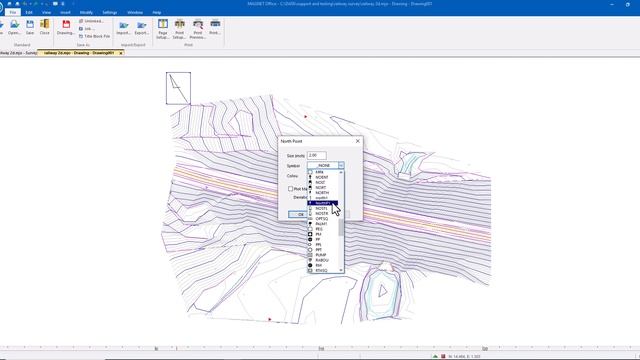
Task: Click the Unlinked save-as option
Action: (x=91, y=21)
